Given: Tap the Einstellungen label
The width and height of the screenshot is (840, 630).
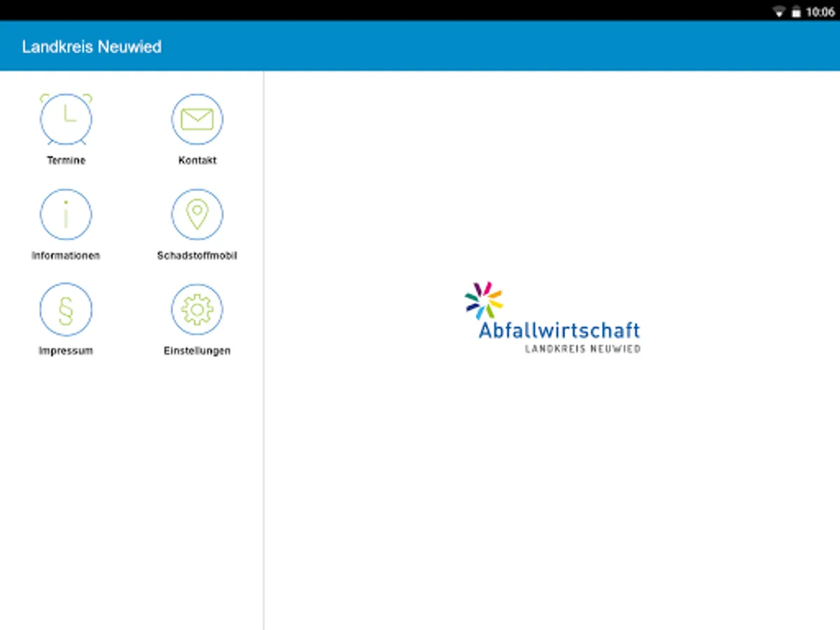Looking at the screenshot, I should pos(197,351).
